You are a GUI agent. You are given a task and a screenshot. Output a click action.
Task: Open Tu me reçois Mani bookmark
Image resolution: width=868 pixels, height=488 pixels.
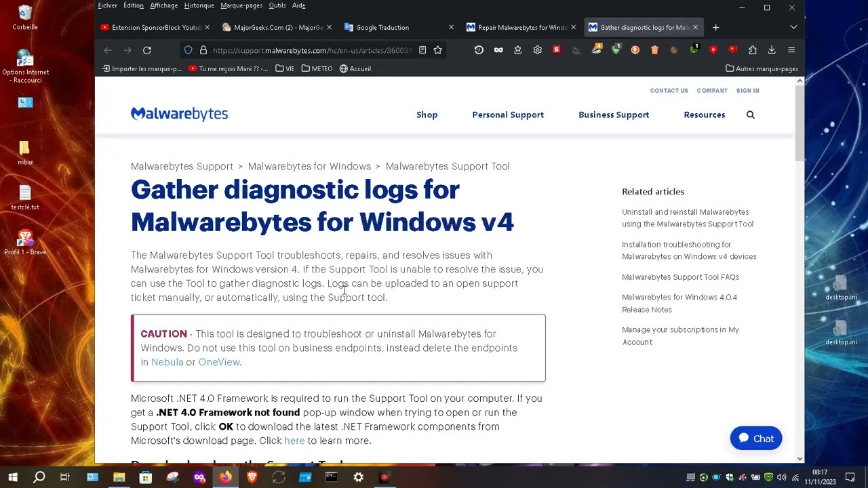pos(228,68)
